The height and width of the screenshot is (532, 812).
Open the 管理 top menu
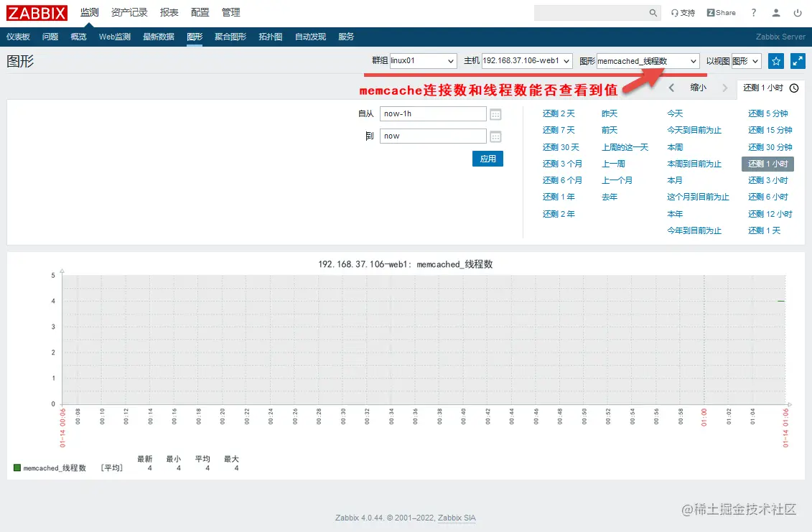pos(231,12)
